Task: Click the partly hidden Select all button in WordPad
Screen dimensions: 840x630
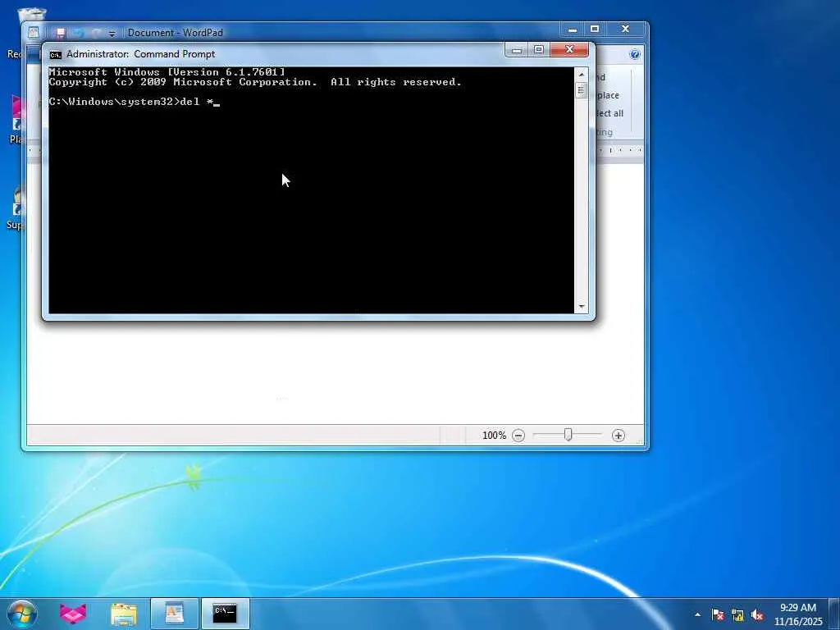Action: 609,113
